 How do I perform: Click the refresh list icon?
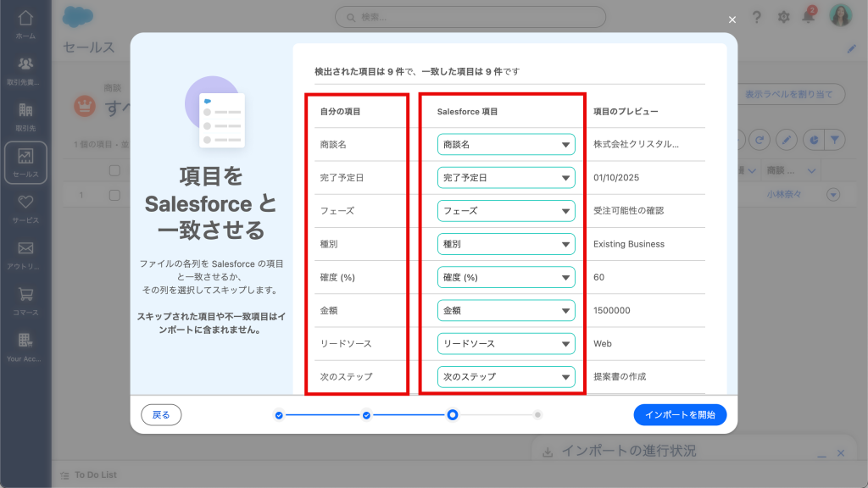tap(759, 140)
